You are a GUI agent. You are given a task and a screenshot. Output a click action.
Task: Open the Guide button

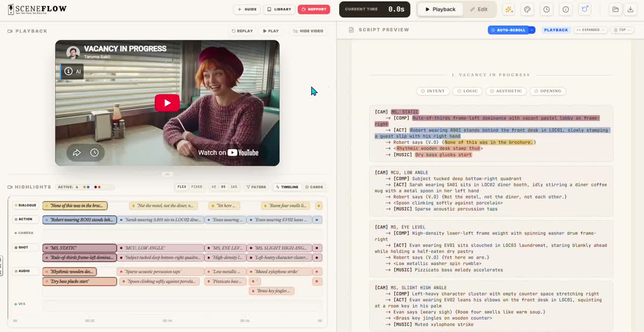[x=247, y=9]
